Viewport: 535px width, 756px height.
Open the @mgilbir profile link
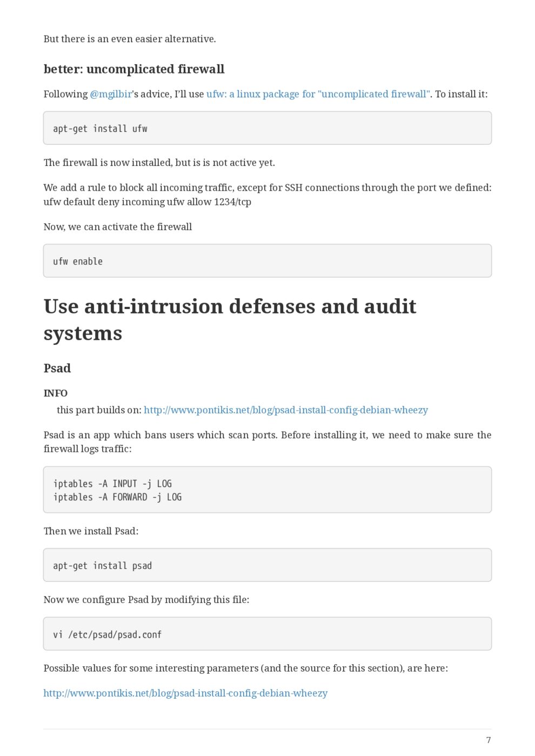[x=111, y=94]
